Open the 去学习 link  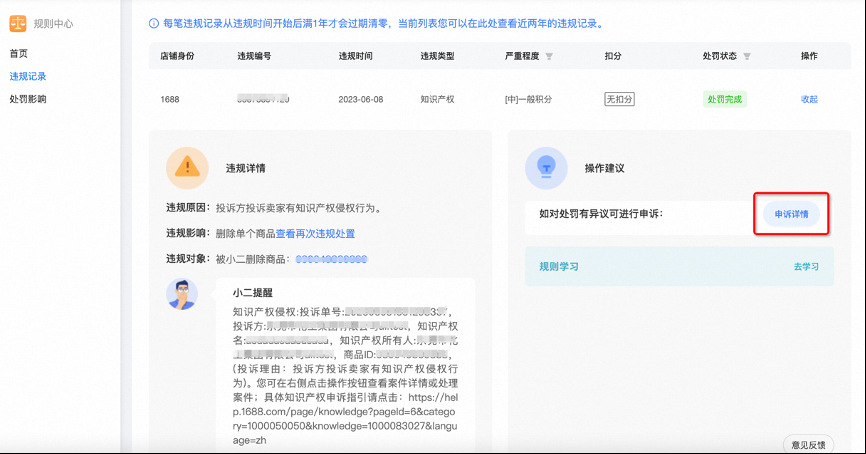806,267
